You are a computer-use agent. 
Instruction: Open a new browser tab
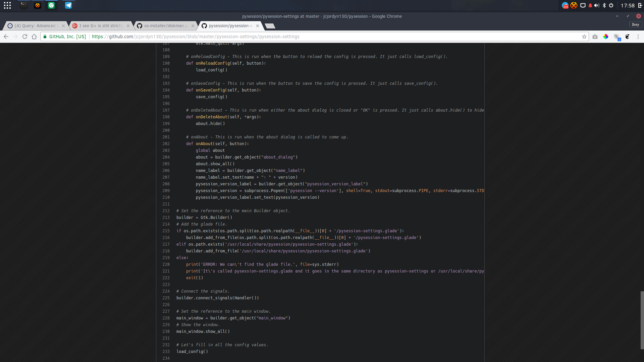[x=270, y=26]
